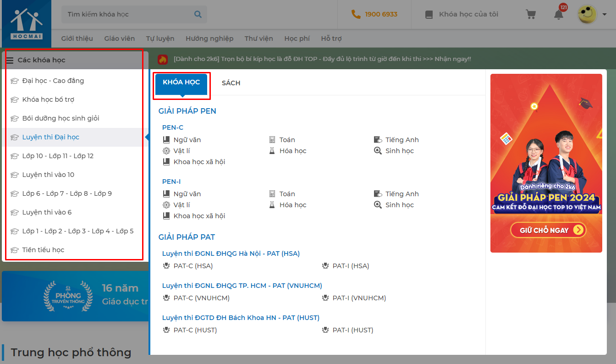
Task: Open the PEN-I heading link
Action: (x=171, y=182)
